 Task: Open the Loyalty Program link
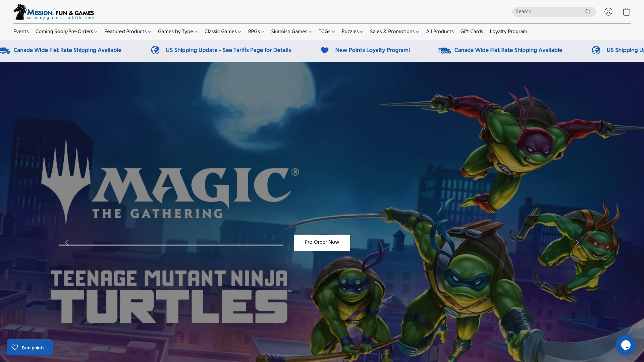(x=508, y=32)
